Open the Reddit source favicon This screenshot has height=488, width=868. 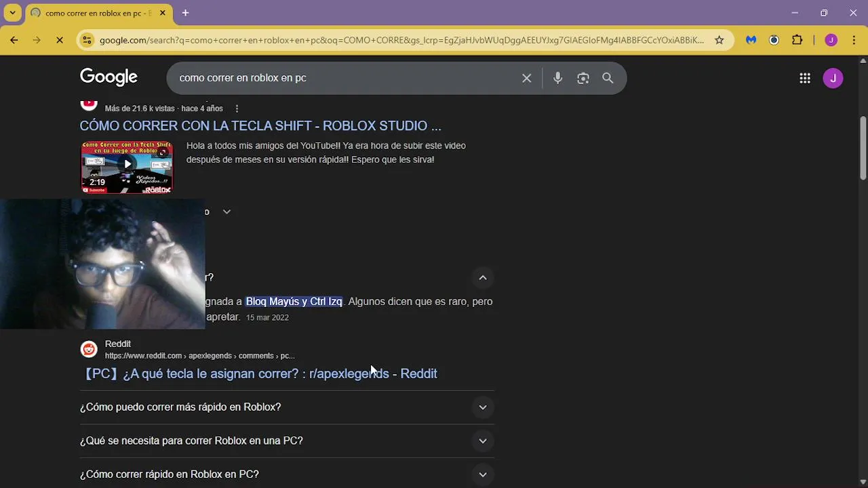89,349
